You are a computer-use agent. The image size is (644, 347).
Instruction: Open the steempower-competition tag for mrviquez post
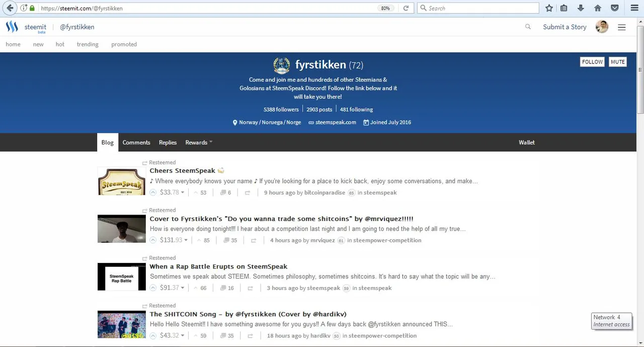[387, 240]
